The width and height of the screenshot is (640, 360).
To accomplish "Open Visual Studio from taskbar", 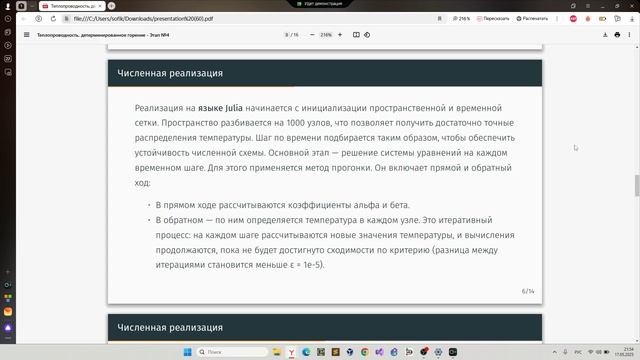I will click(x=379, y=352).
